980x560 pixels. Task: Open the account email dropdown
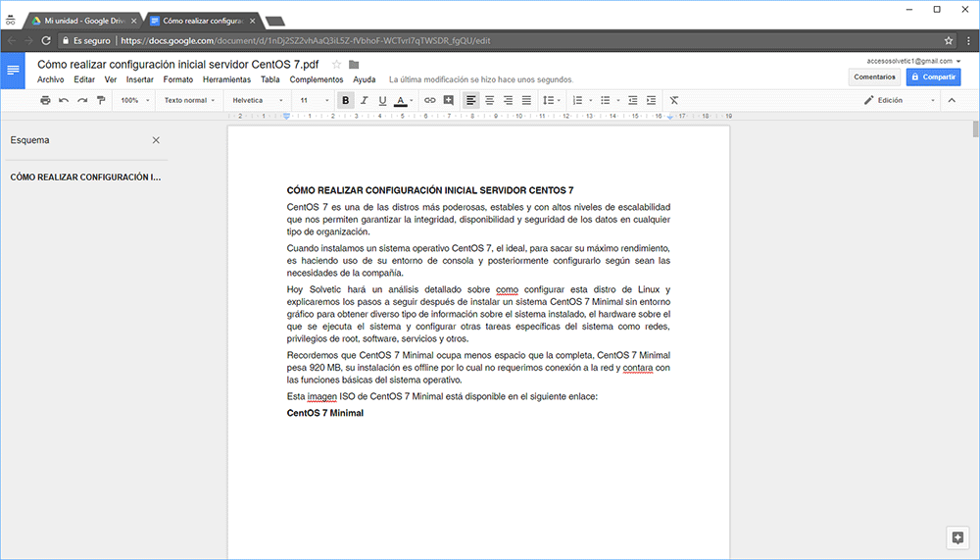click(x=913, y=61)
